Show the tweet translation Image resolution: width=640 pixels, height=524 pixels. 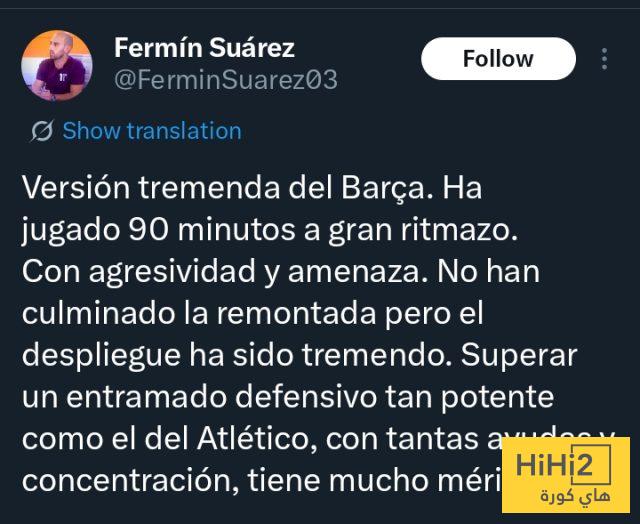(x=152, y=131)
